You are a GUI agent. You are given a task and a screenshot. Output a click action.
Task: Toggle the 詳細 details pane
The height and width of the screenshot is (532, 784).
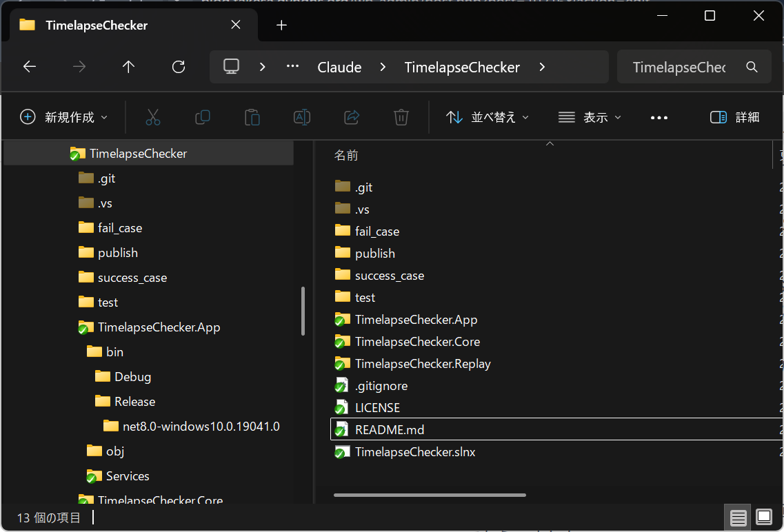click(x=734, y=117)
